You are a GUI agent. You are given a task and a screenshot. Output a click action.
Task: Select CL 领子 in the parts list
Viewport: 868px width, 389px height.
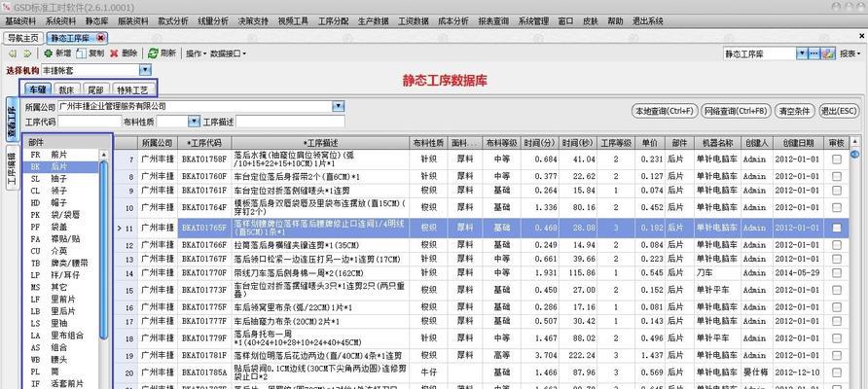(61, 191)
